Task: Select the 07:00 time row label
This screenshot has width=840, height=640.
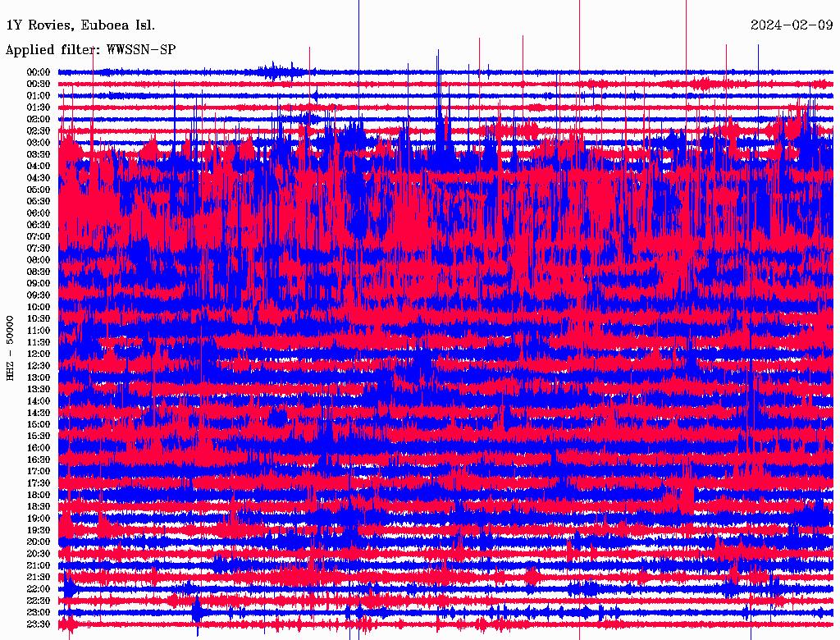Action: click(39, 236)
